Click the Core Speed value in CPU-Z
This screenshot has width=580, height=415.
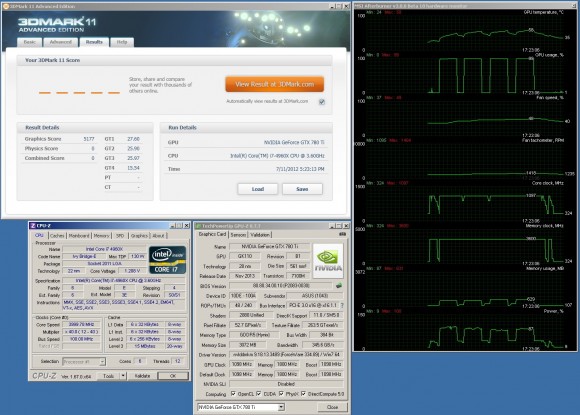coord(81,324)
